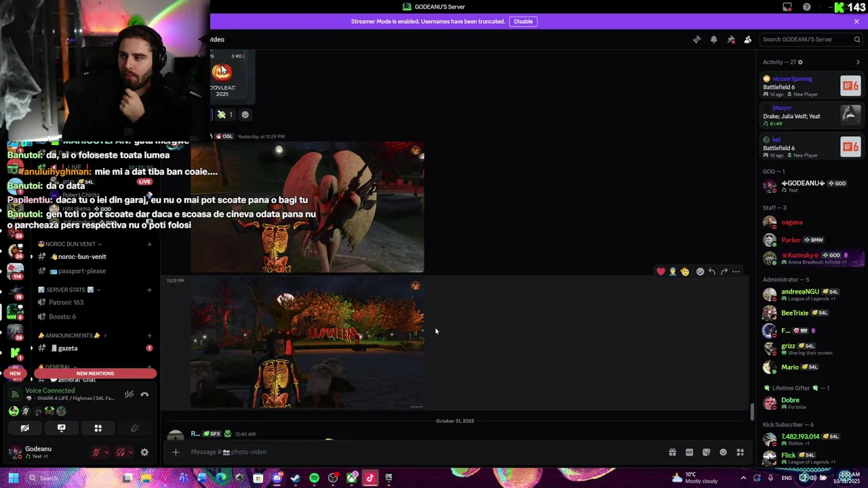Jump to NEW MENTIONS in channel list
Image resolution: width=868 pixels, height=488 pixels.
pyautogui.click(x=95, y=373)
